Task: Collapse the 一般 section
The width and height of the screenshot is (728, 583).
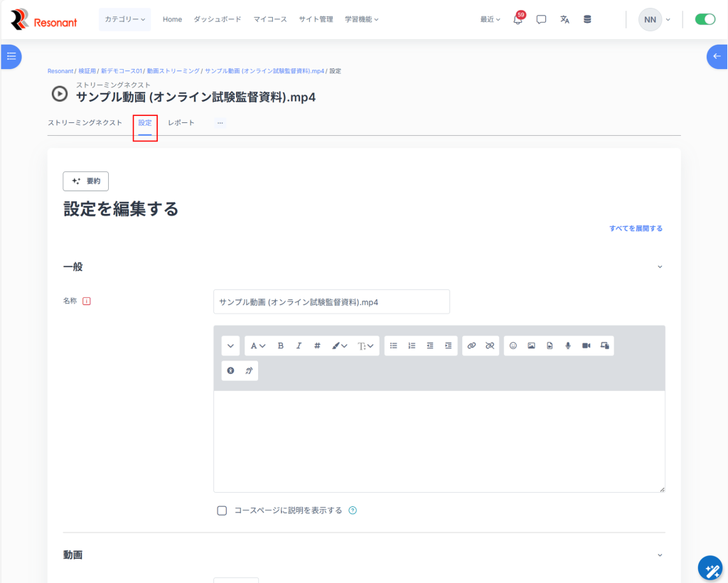Action: pyautogui.click(x=659, y=267)
